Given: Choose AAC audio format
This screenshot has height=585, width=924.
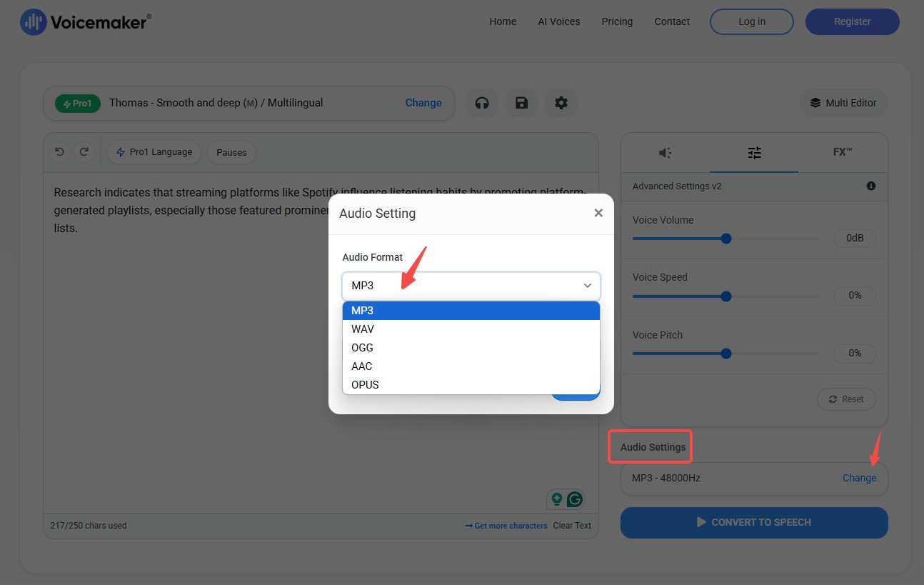Looking at the screenshot, I should pos(471,366).
